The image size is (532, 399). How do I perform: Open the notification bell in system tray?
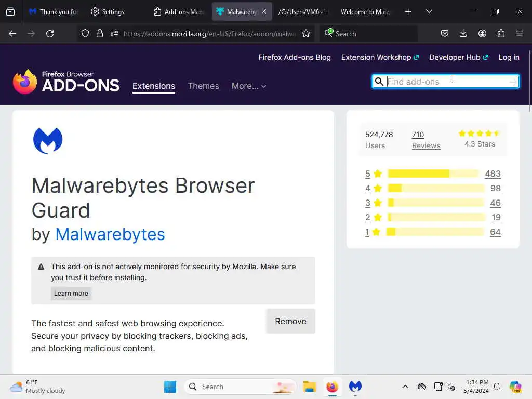point(497,387)
